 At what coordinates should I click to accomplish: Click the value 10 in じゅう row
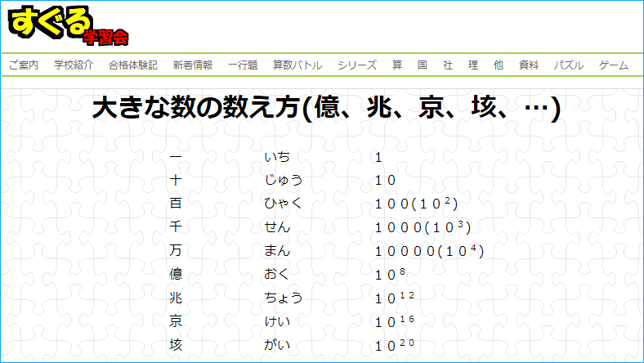tap(385, 180)
